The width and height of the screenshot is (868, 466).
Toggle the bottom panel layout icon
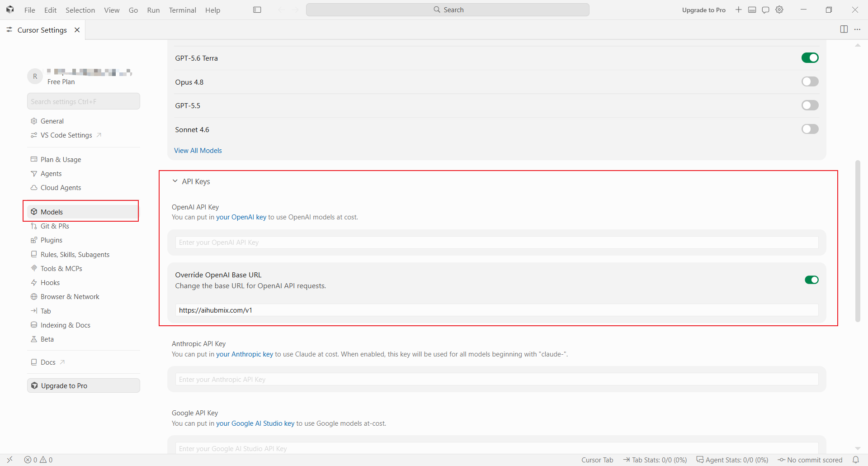tap(752, 10)
